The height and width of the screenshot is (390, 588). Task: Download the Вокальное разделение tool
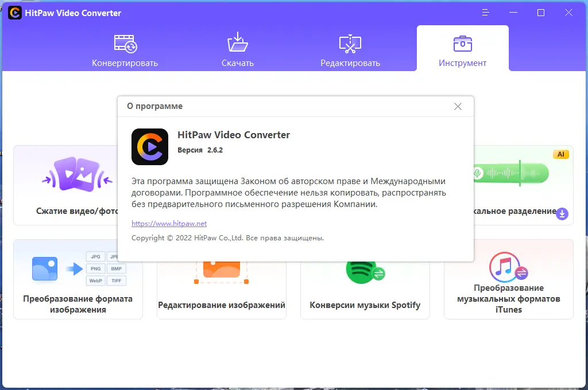pos(562,214)
